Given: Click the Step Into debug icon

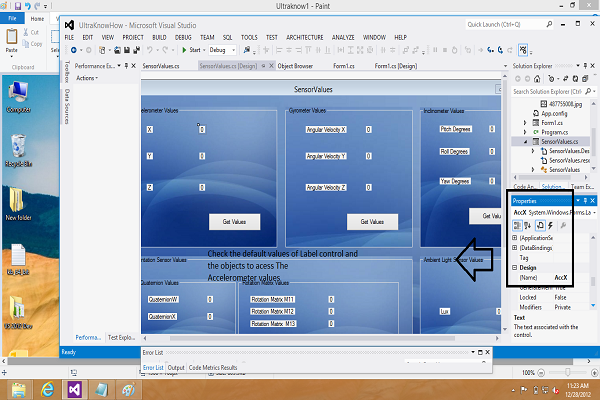Looking at the screenshot, I should coord(491,50).
